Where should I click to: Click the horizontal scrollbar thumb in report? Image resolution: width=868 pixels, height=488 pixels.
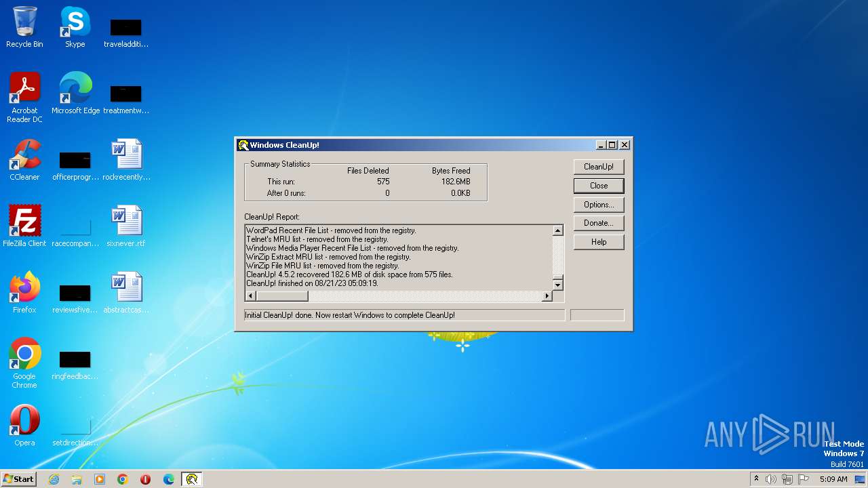[x=282, y=296]
